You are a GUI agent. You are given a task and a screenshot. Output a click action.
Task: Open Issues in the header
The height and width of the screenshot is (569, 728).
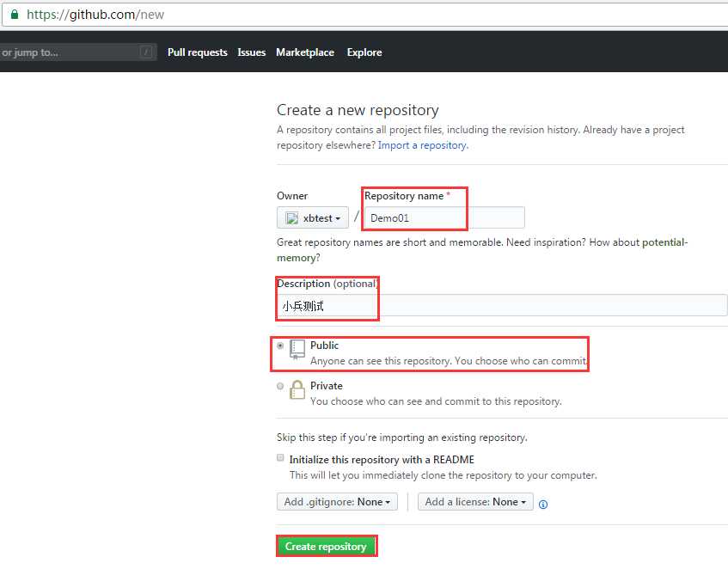pos(252,52)
